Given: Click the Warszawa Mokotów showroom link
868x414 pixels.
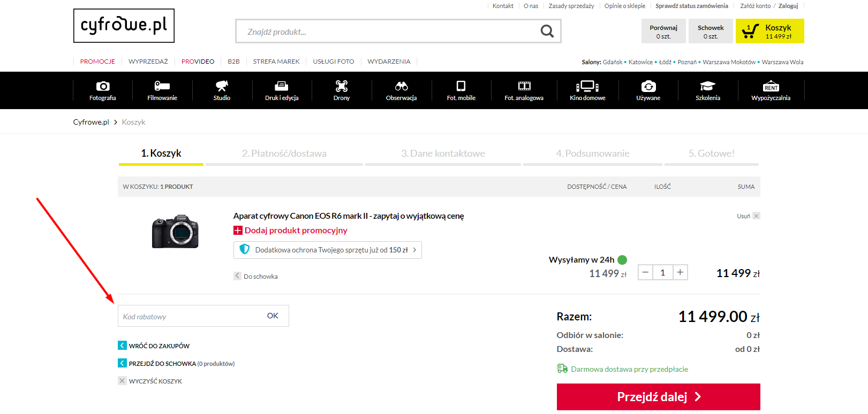Looking at the screenshot, I should coord(729,62).
